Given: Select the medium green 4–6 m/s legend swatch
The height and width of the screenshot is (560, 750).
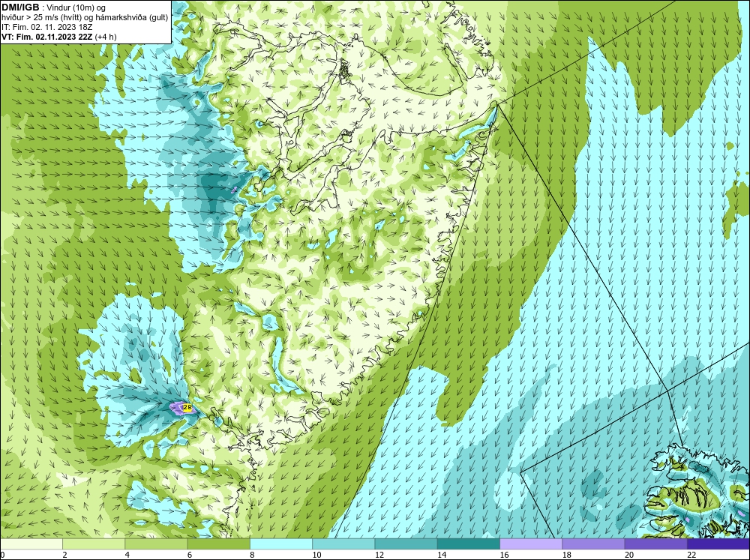Looking at the screenshot, I should pyautogui.click(x=157, y=544).
